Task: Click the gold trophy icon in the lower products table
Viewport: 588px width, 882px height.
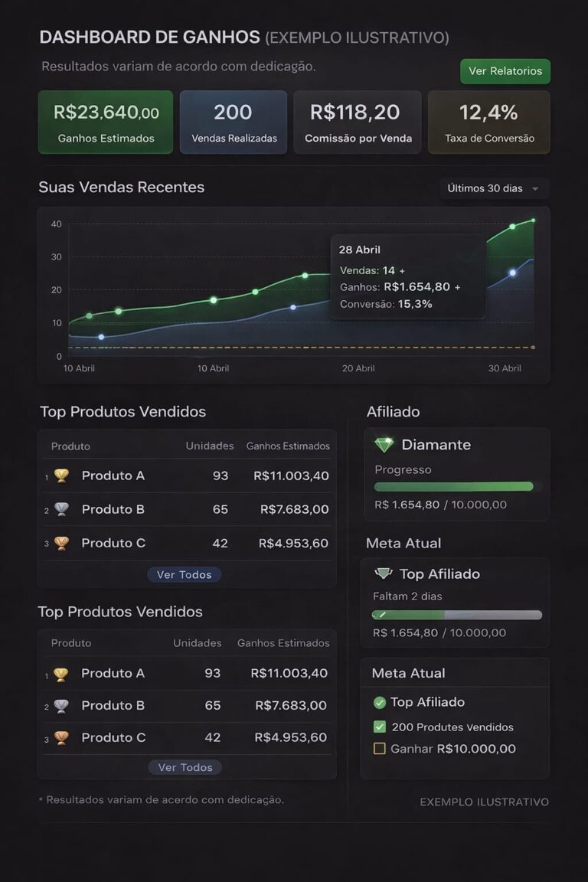Action: (x=61, y=674)
